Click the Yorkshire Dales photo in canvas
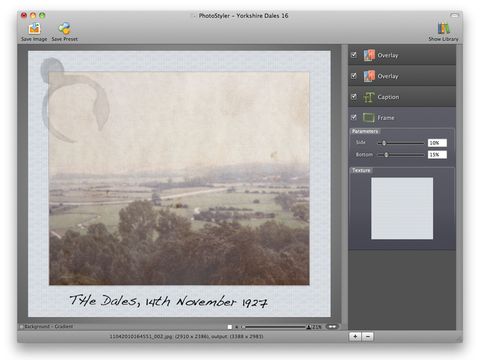Image resolution: width=480 pixels, height=360 pixels. 179,178
